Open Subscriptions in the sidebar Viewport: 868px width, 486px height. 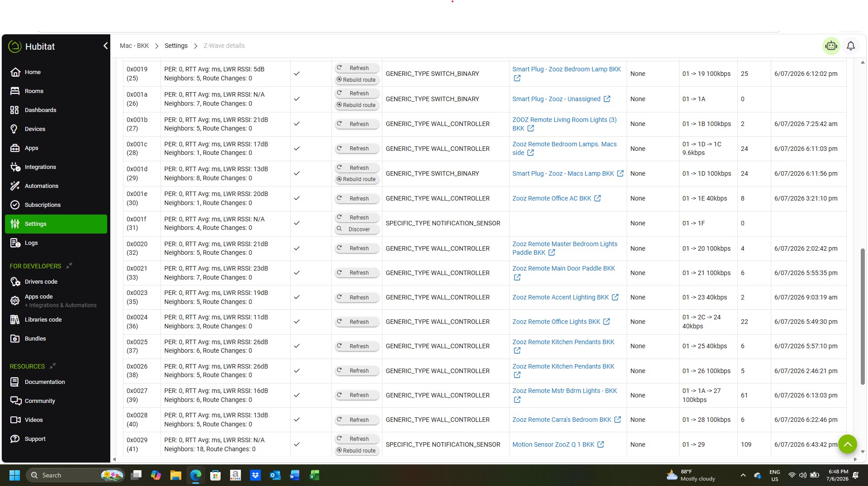[56, 205]
